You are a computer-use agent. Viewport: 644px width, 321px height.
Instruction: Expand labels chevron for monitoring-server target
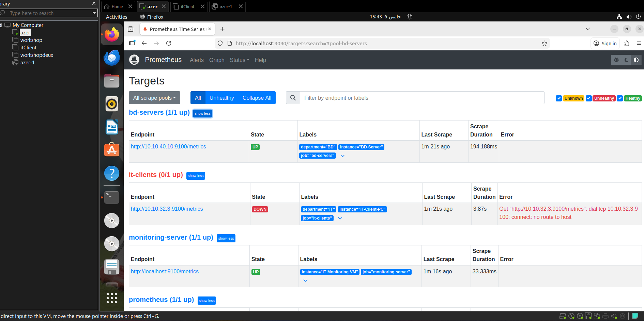[305, 280]
